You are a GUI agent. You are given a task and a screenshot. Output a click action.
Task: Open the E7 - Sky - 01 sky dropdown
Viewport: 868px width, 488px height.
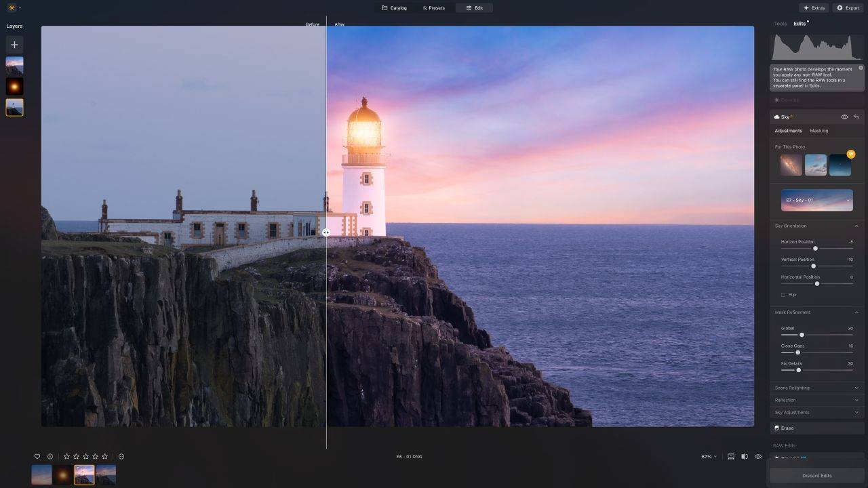point(816,200)
